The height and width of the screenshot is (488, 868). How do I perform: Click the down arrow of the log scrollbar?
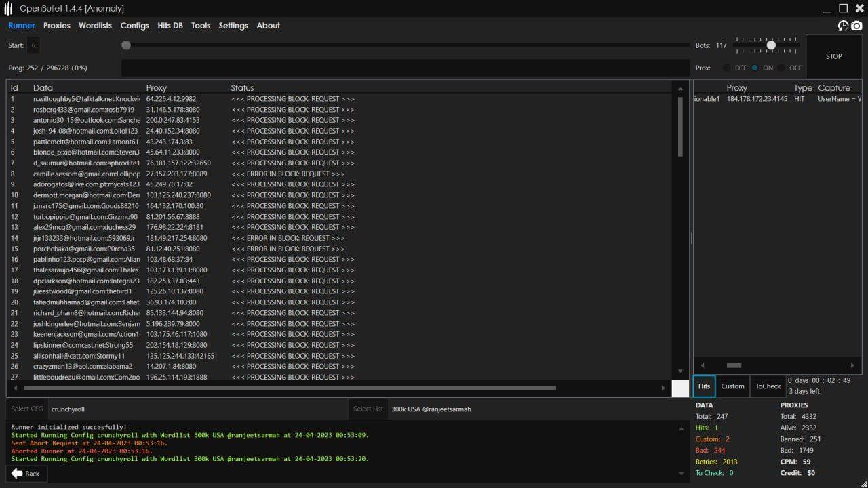(x=681, y=473)
